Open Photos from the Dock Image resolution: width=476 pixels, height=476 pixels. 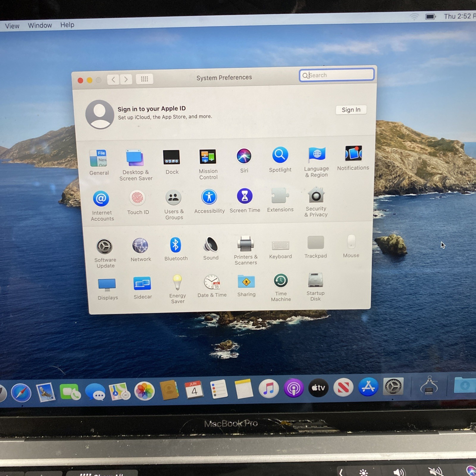coord(144,391)
